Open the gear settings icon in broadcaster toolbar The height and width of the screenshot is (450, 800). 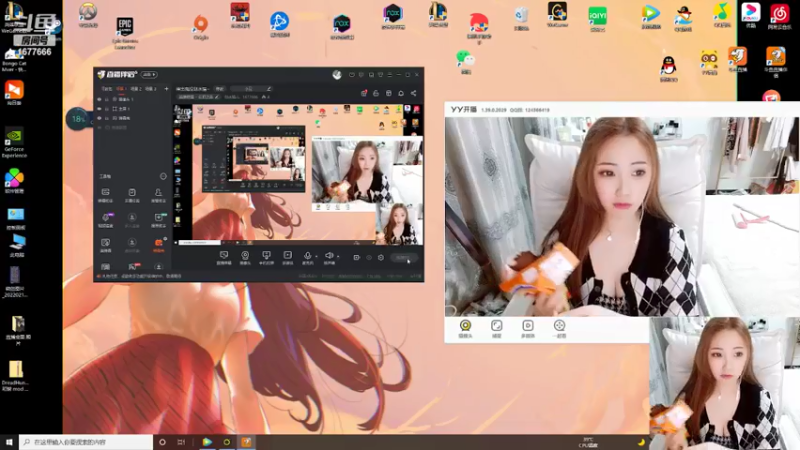tap(381, 258)
